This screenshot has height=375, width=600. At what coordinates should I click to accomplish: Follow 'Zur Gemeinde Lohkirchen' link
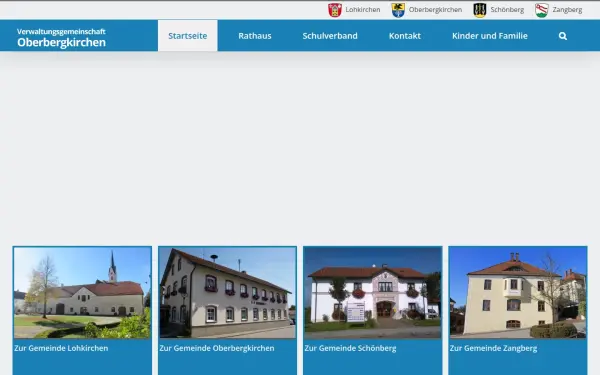click(x=61, y=348)
